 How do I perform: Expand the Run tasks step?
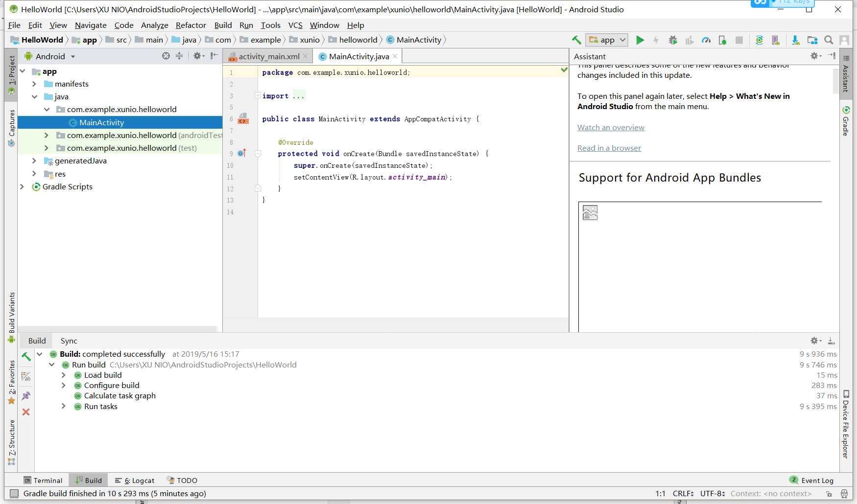(x=64, y=406)
